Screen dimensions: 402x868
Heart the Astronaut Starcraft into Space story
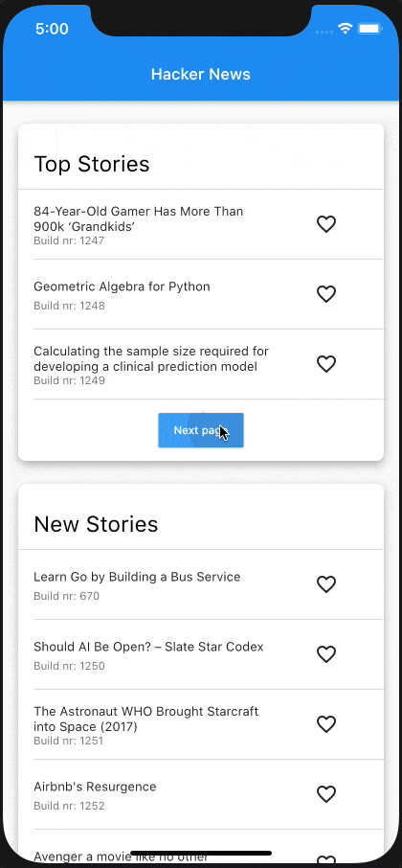click(x=326, y=723)
